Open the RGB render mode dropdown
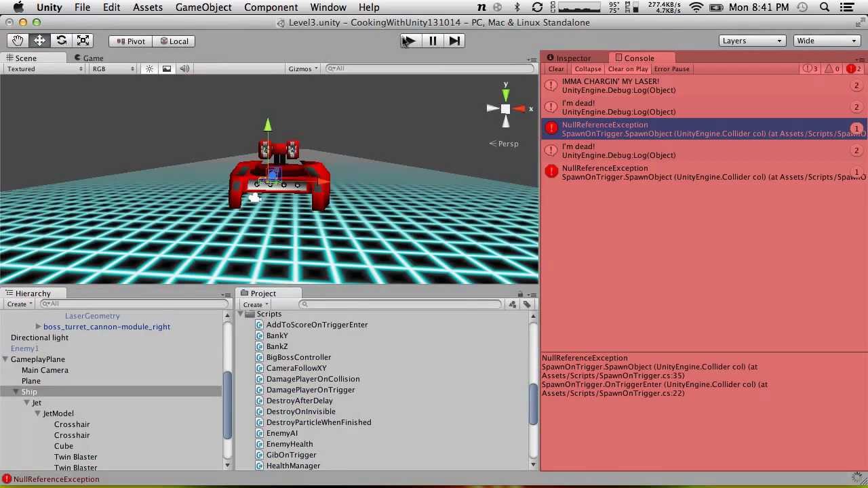The width and height of the screenshot is (868, 488). coord(114,68)
